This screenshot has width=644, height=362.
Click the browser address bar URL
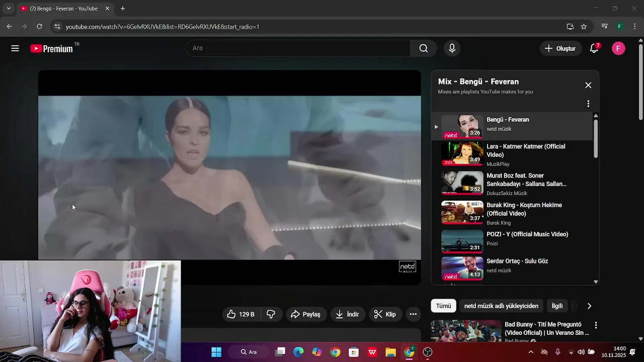pyautogui.click(x=162, y=27)
